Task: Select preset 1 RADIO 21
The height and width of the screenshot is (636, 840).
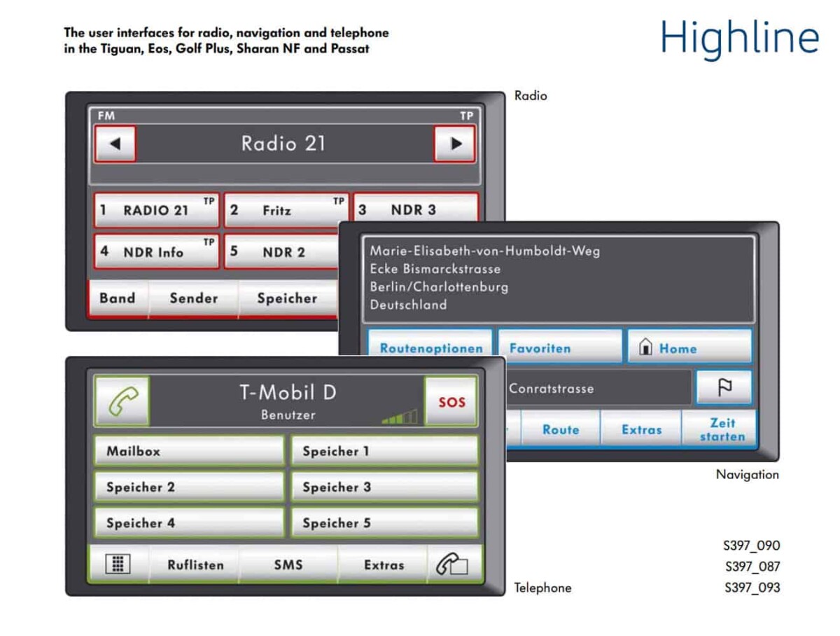Action: 156,210
